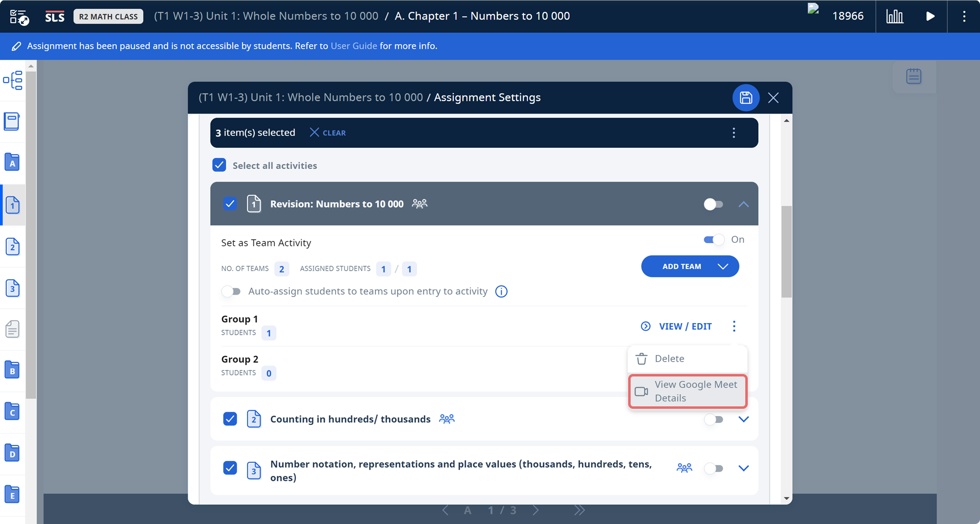Screen dimensions: 980x524
Task: Click the info icon beside Auto-assign students
Action: tap(501, 292)
